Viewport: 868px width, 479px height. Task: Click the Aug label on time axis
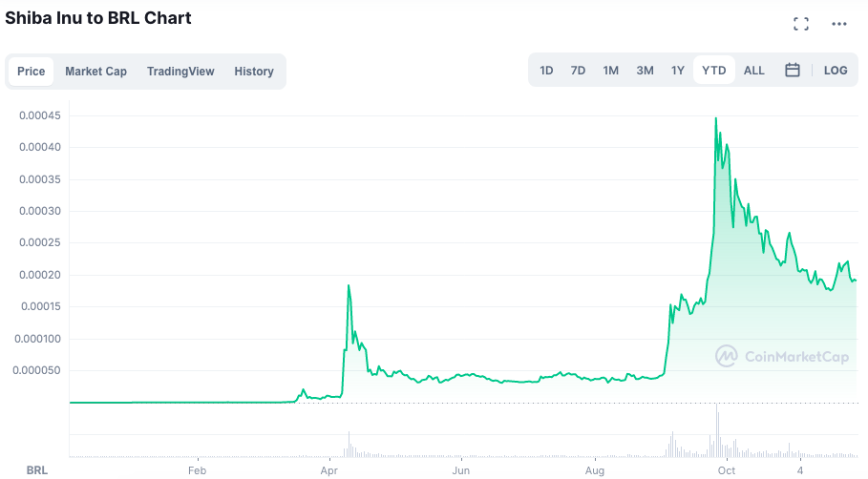(595, 470)
